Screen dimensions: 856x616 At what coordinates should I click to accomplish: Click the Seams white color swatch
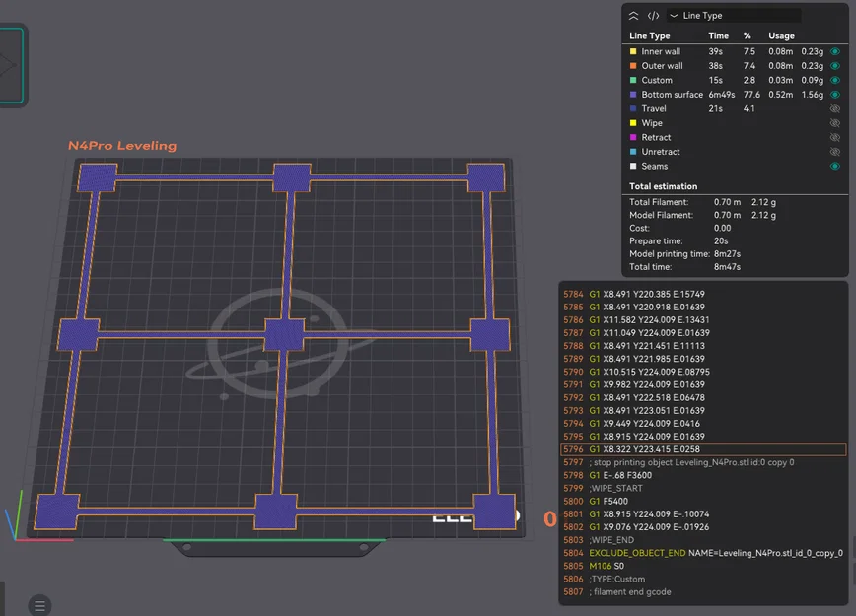point(633,166)
